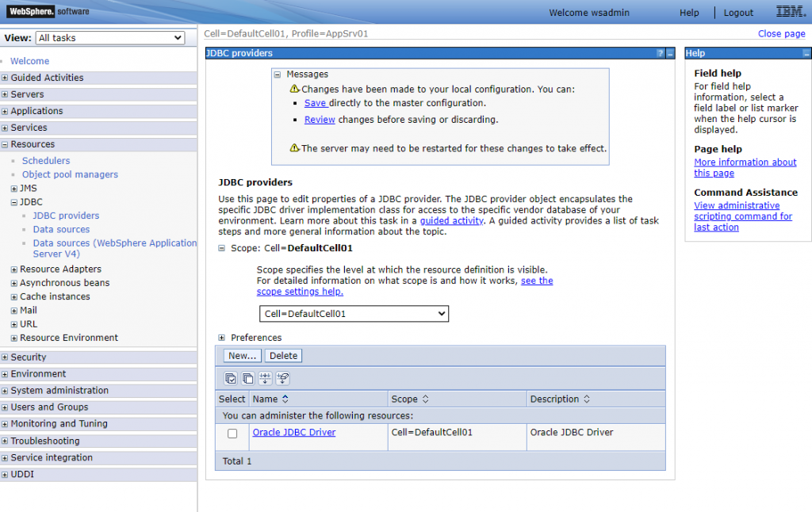The image size is (812, 512).
Task: View administrative scripting command for last action
Action: (743, 216)
